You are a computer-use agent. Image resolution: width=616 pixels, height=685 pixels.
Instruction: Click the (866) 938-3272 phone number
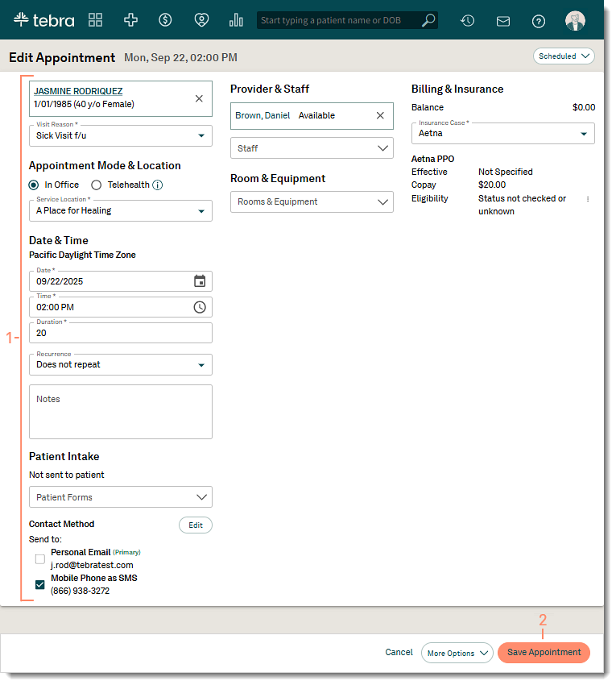[x=80, y=591]
